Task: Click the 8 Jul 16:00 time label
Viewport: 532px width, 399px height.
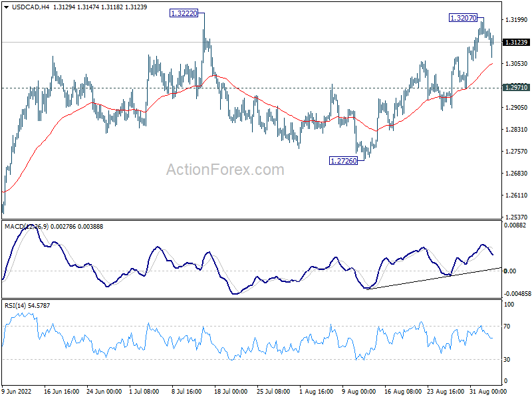Action: coord(187,392)
